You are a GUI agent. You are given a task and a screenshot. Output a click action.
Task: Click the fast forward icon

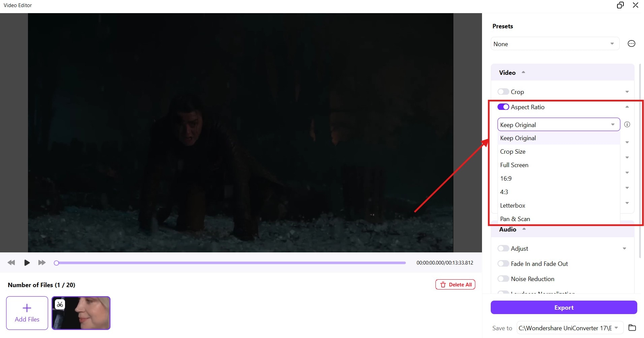[x=42, y=263]
